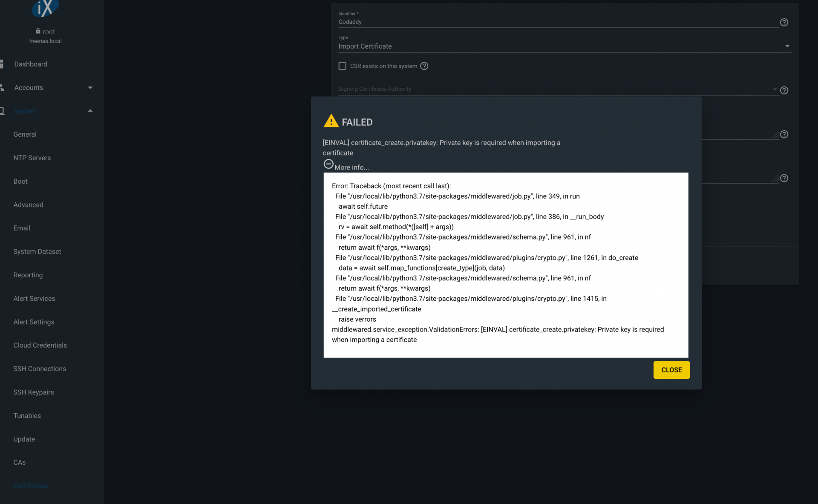Click the System laptop icon

[x=2, y=111]
